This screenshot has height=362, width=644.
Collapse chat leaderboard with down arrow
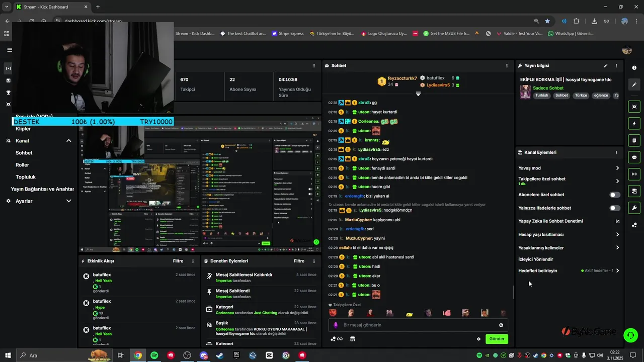click(x=418, y=94)
